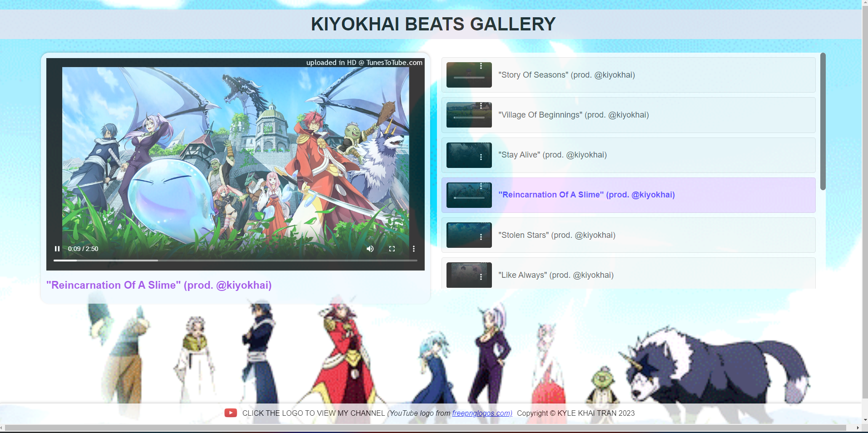Play "Stolen Stars" track
Screen dimensions: 868x433
pos(628,235)
